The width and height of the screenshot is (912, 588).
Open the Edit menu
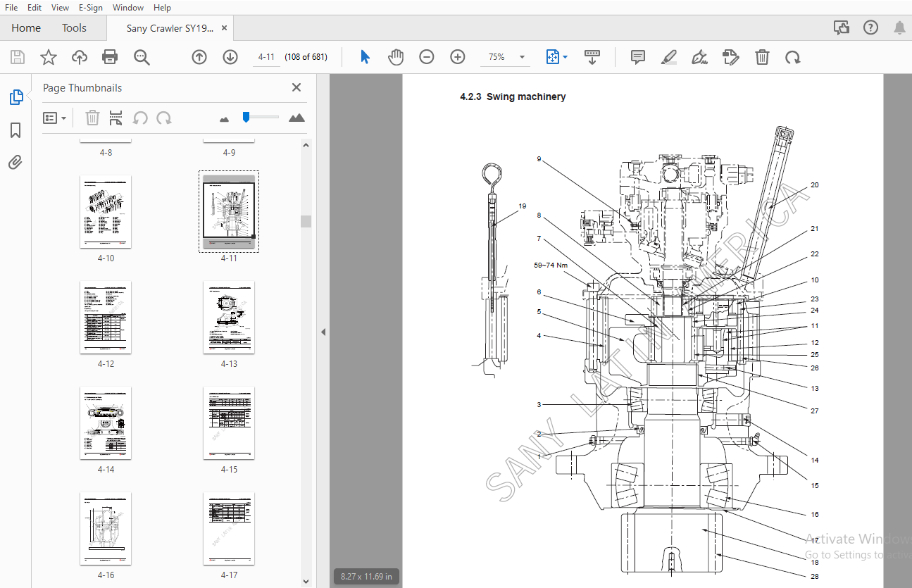[34, 7]
